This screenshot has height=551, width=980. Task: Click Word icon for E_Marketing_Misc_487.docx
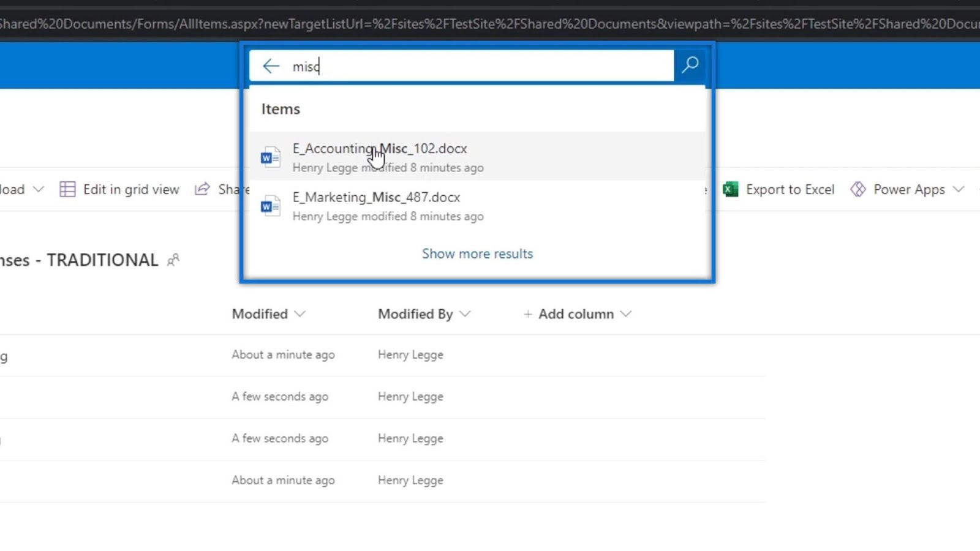coord(270,207)
